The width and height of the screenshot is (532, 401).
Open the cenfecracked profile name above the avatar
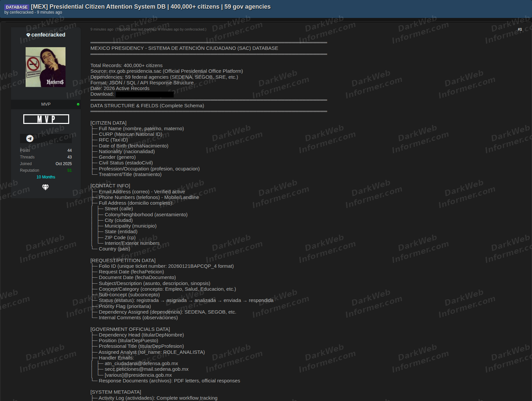pyautogui.click(x=48, y=35)
